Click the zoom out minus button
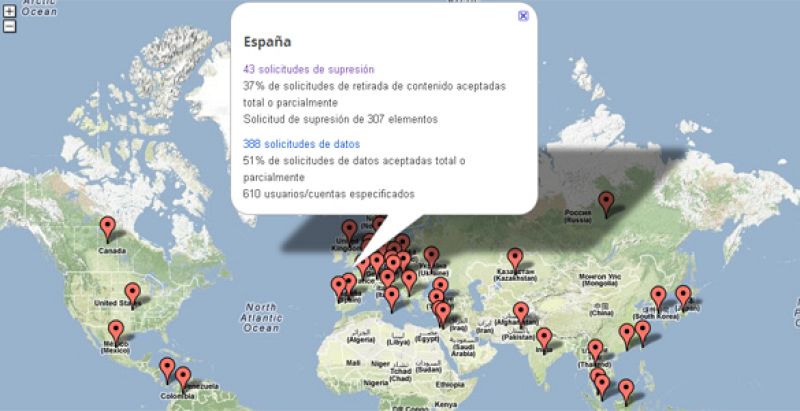Screen dimensions: 800x411 (10, 26)
